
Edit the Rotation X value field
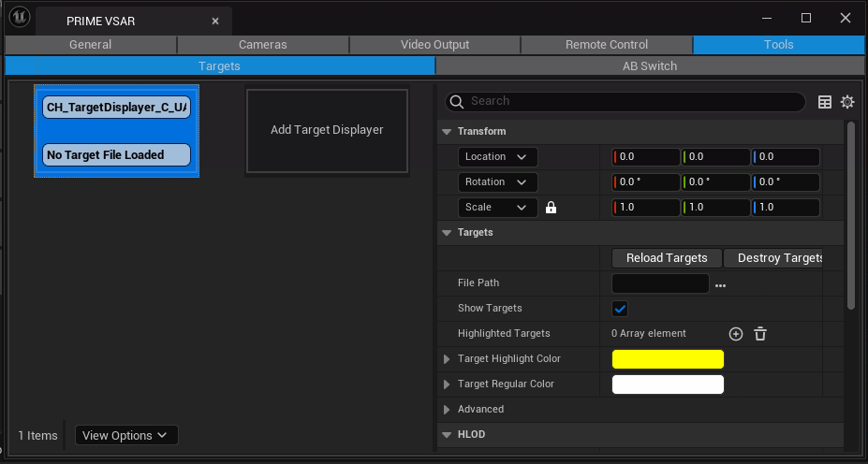[645, 181]
